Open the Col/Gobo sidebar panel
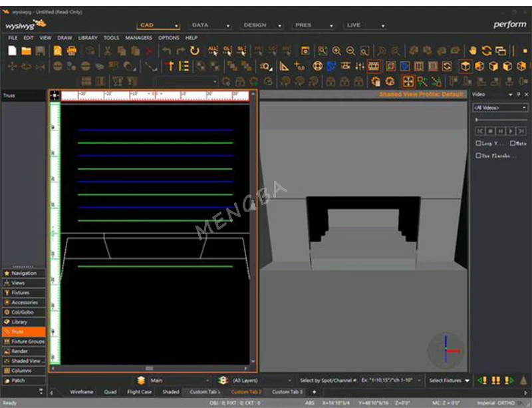532x408 pixels. pos(24,312)
